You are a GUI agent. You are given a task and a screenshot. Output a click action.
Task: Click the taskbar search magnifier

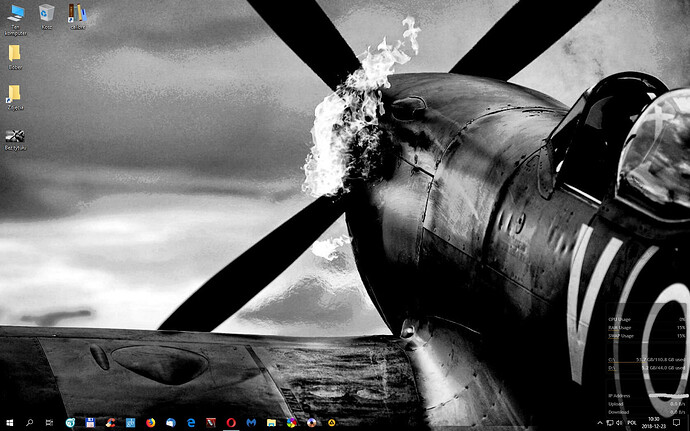tap(30, 423)
